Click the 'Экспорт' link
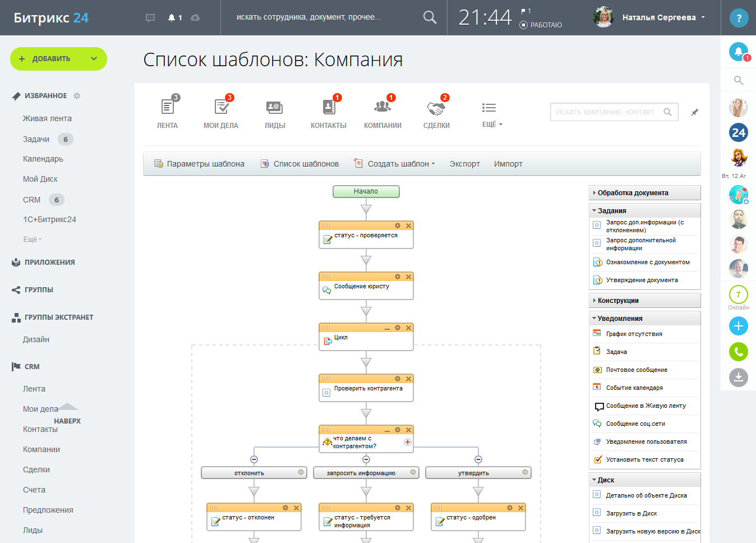This screenshot has width=756, height=543. coord(464,164)
